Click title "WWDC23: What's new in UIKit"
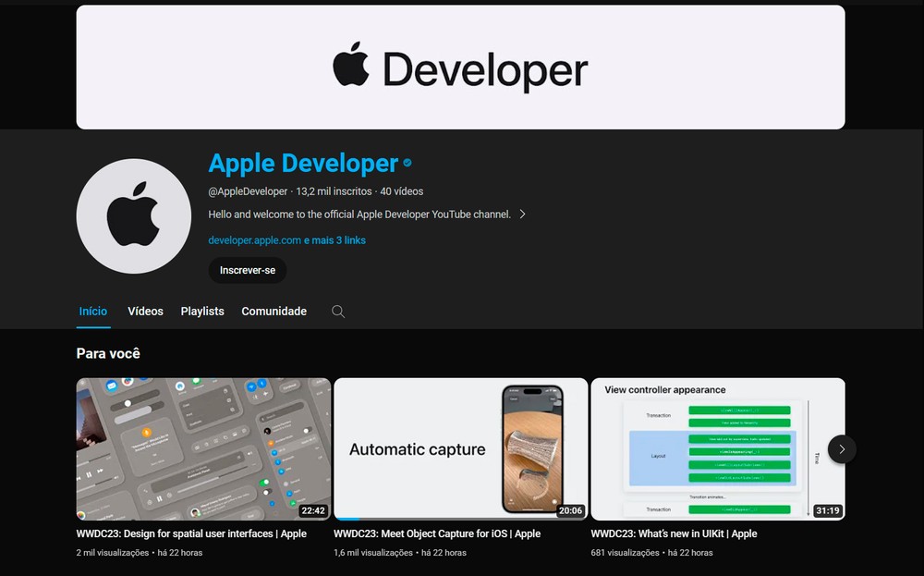 click(x=674, y=533)
